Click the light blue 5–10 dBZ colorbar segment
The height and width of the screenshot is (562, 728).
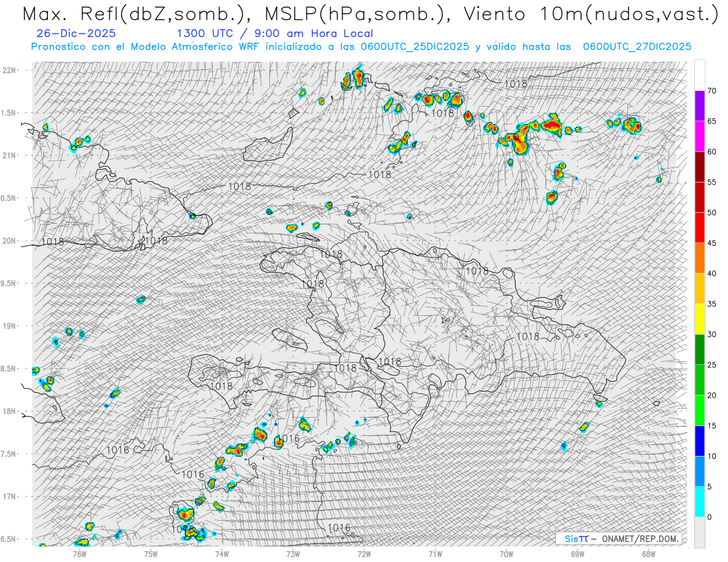click(699, 471)
